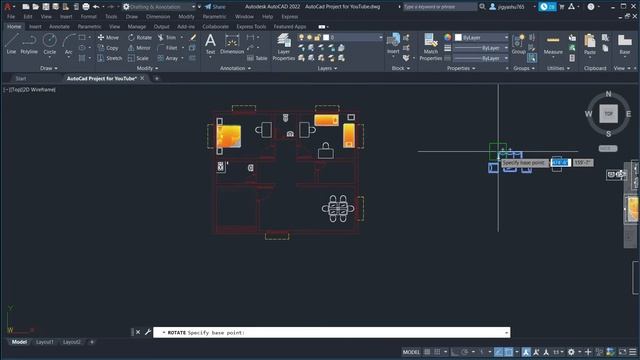Viewport: 640px width, 360px height.
Task: Click the ViewCube TOP face
Action: (608, 114)
